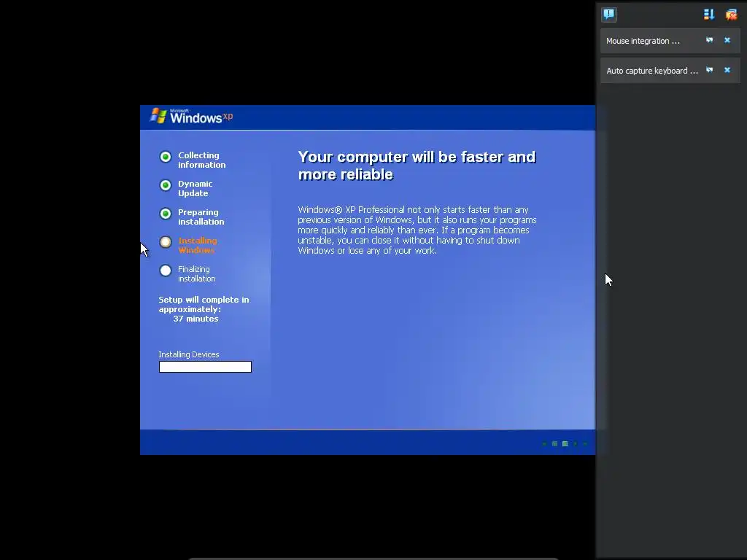This screenshot has height=560, width=747.
Task: Click the Installing Devices progress bar
Action: (205, 367)
